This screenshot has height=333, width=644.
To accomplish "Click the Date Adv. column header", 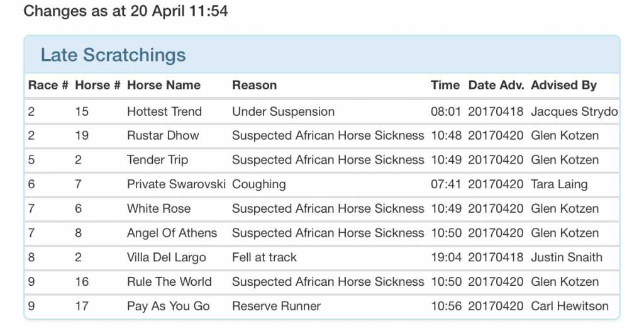I will click(496, 85).
